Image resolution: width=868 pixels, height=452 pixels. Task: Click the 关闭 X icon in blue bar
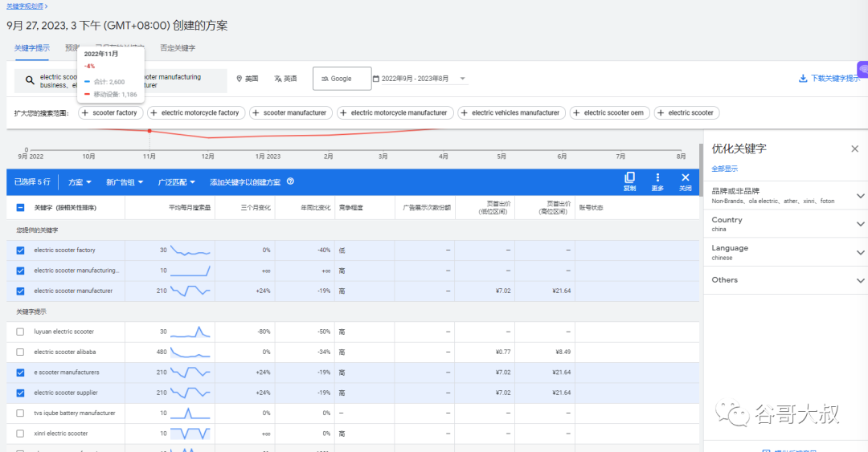point(686,177)
